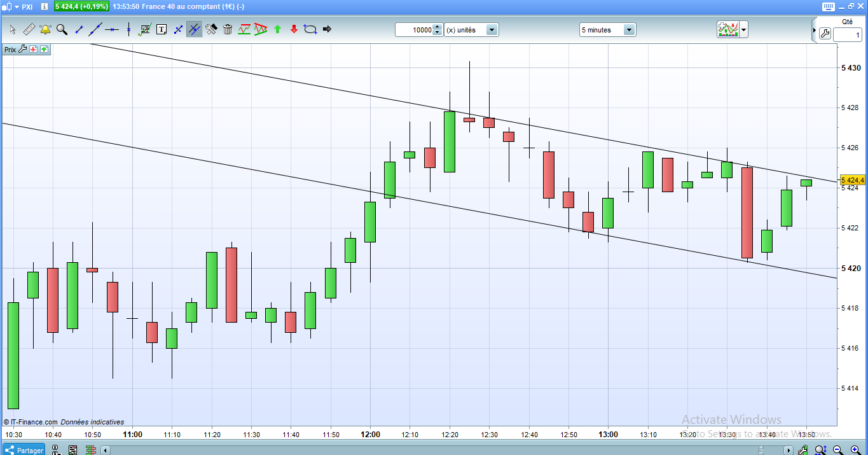This screenshot has width=868, height=455.
Task: Click the Qté quantity input field
Action: coord(847,34)
